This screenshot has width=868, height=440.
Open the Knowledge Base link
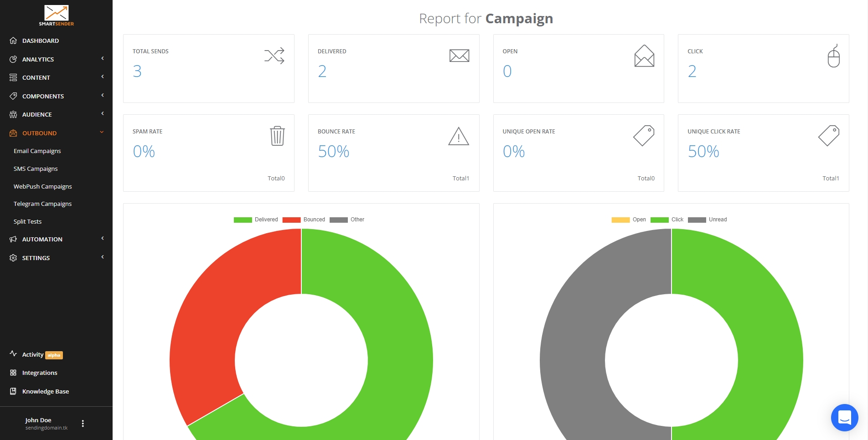pos(46,391)
